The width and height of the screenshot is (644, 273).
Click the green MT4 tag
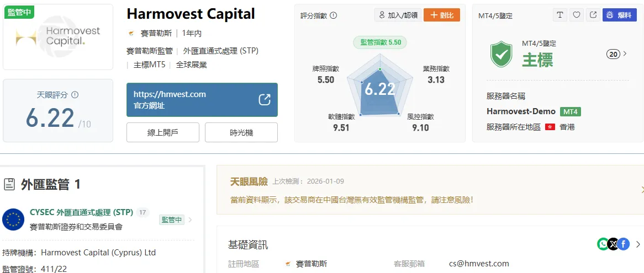point(571,111)
